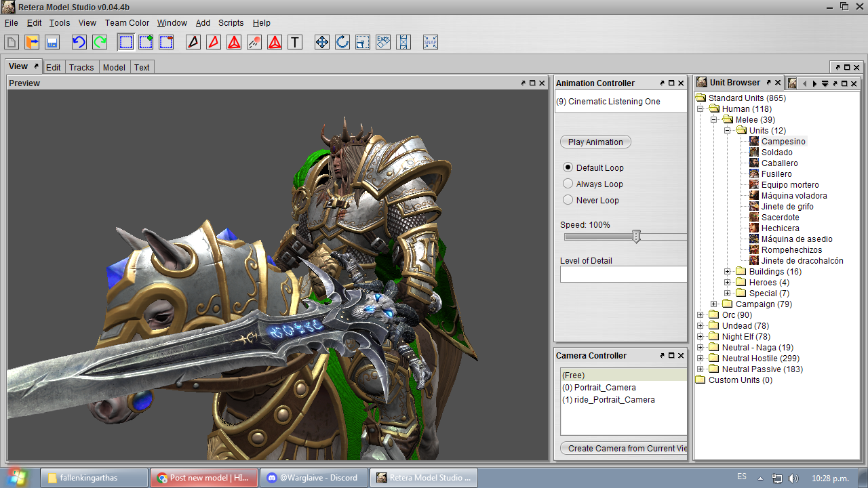Open the animation selector showing Cinematic Listening One

point(620,102)
